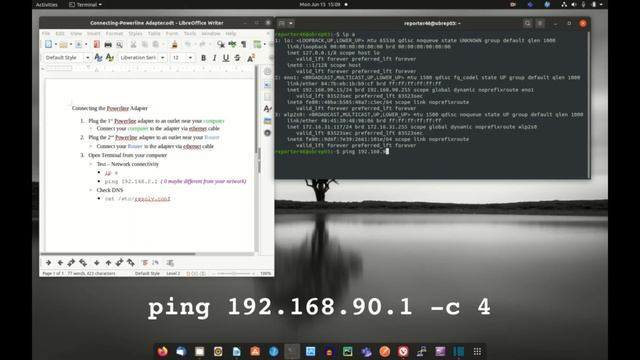Click the Redo arrow icon
This screenshot has width=640, height=360.
(x=202, y=44)
